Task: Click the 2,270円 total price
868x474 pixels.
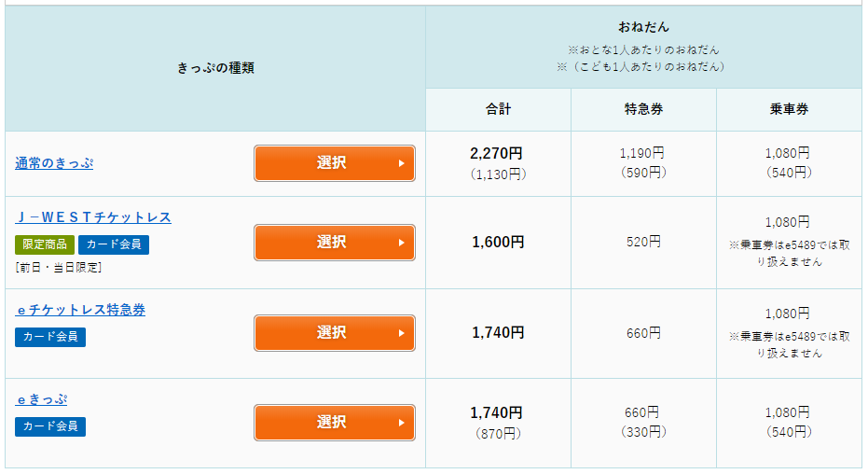Action: point(496,153)
